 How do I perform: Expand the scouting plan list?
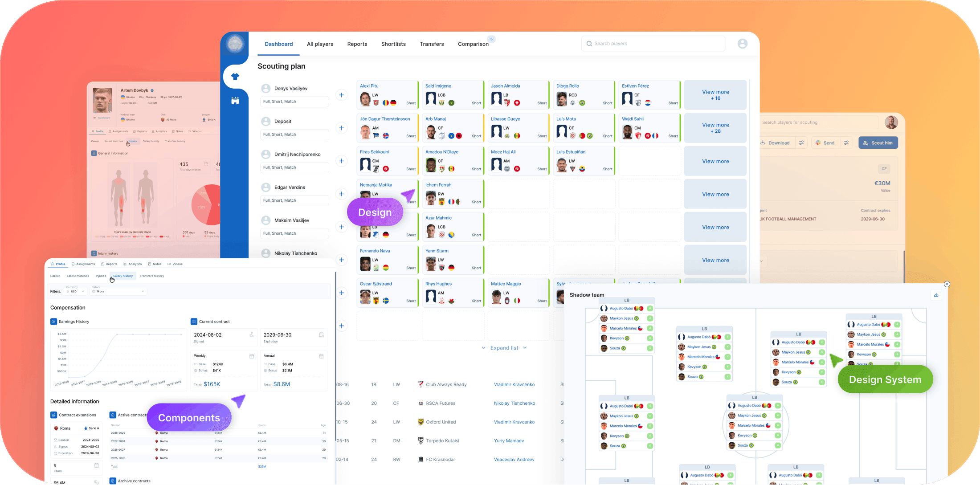tap(504, 348)
